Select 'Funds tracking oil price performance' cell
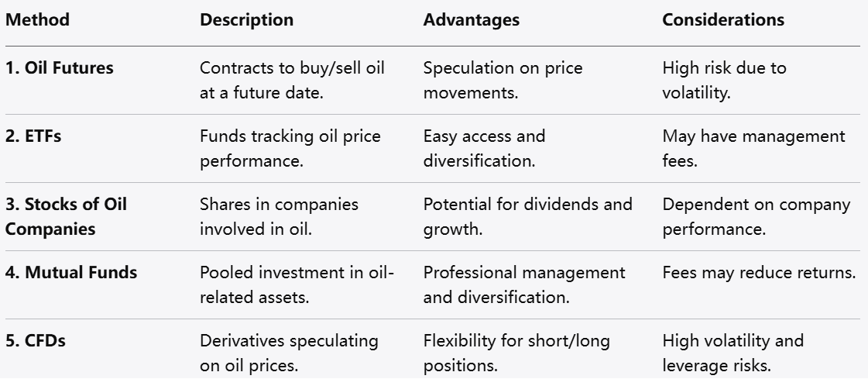The image size is (868, 379). [290, 147]
